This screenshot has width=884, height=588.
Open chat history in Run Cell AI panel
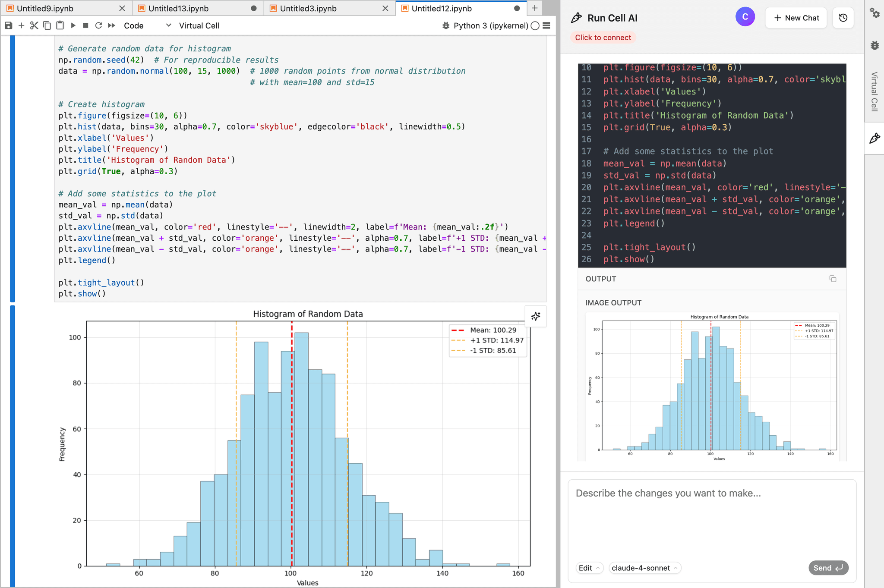pyautogui.click(x=843, y=18)
